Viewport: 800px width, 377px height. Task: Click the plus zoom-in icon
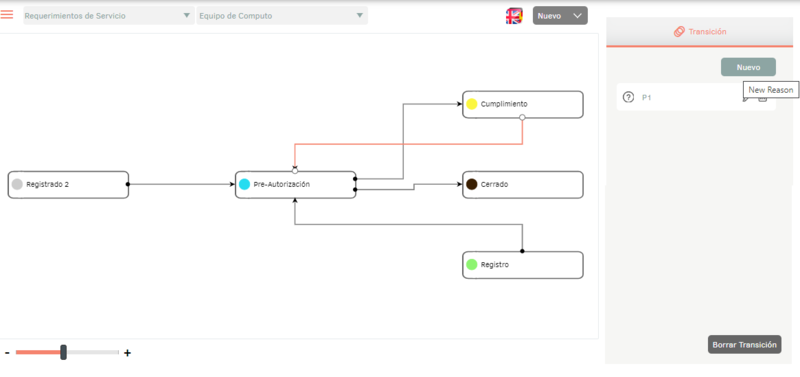(128, 353)
